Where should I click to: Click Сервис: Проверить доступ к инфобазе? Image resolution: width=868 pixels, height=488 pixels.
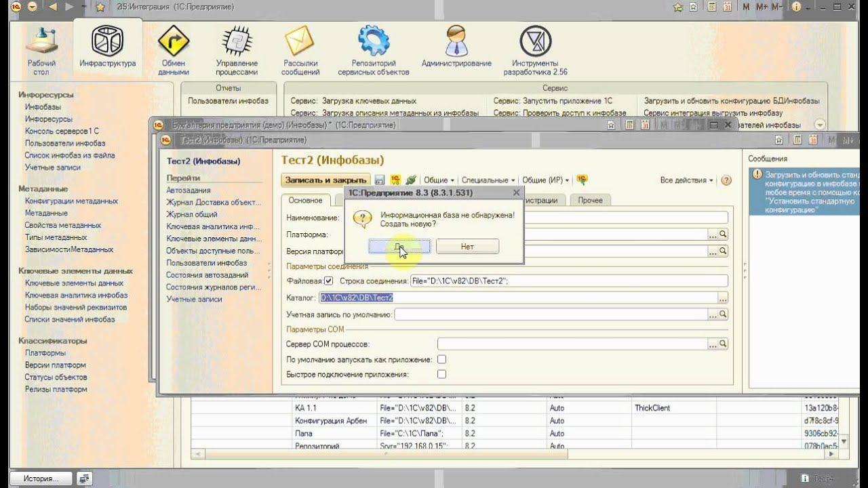[x=559, y=113]
